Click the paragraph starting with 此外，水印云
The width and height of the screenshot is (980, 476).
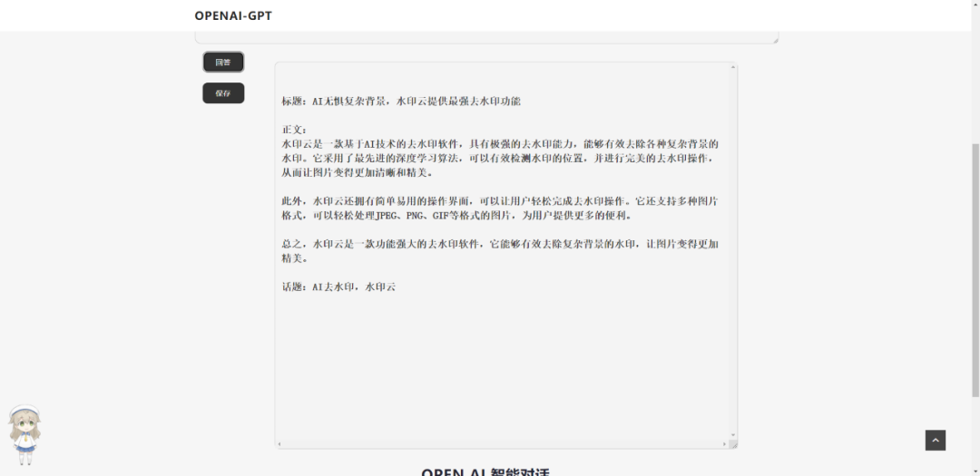[x=500, y=209]
